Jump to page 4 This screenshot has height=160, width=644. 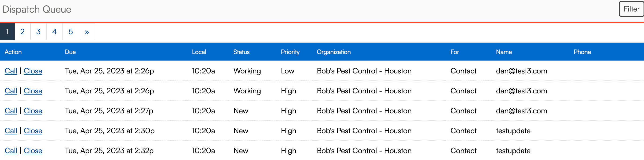click(54, 32)
